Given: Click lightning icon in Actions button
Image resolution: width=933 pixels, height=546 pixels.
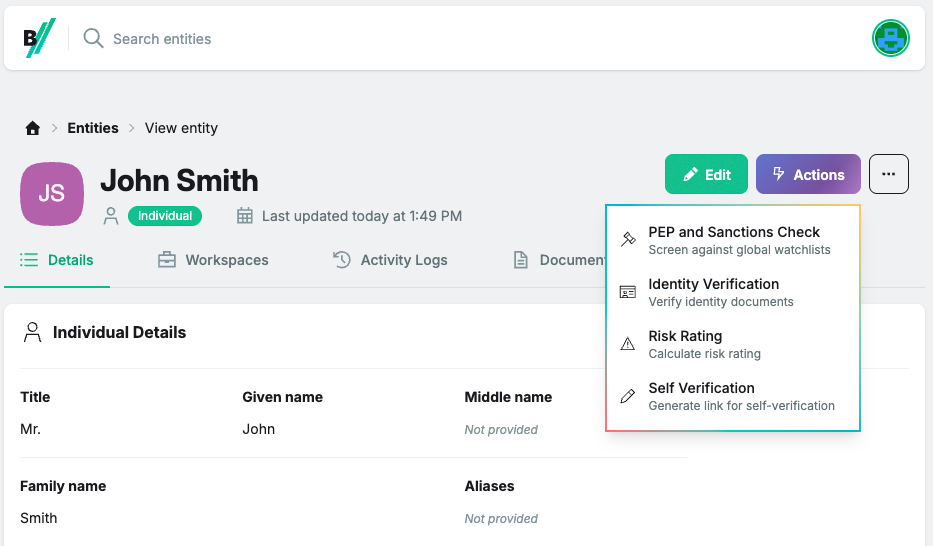Looking at the screenshot, I should point(778,174).
